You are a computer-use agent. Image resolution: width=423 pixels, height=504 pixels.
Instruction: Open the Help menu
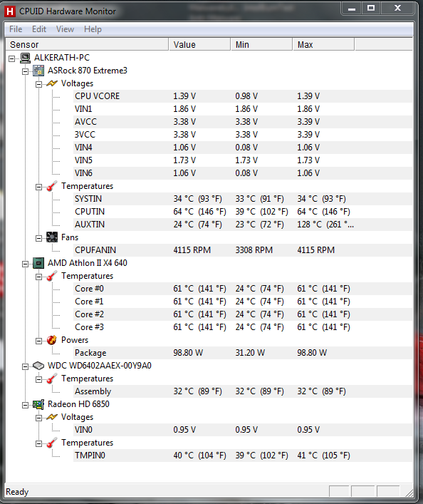pos(93,29)
